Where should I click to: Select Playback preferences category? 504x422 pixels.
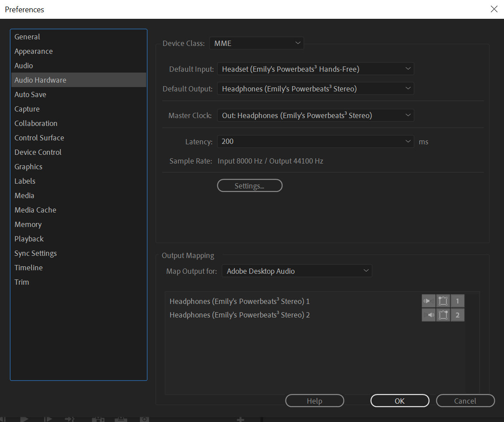[79, 239]
